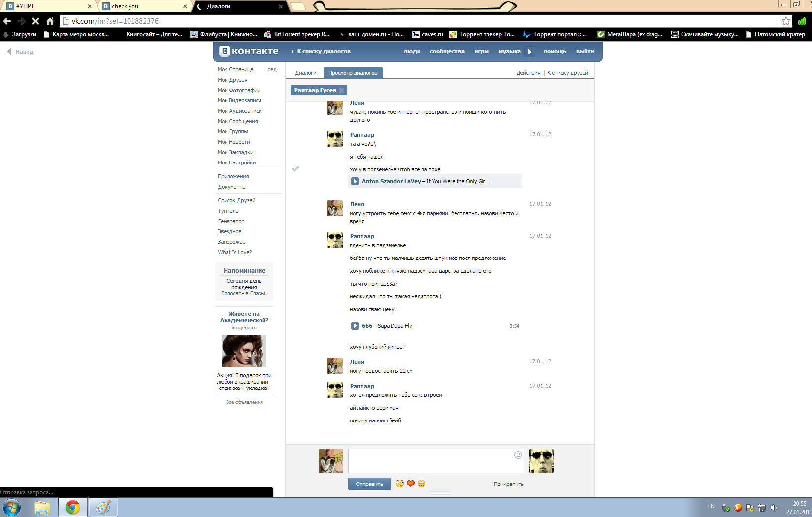812x517 pixels.
Task: Stop loading the page
Action: (x=35, y=21)
